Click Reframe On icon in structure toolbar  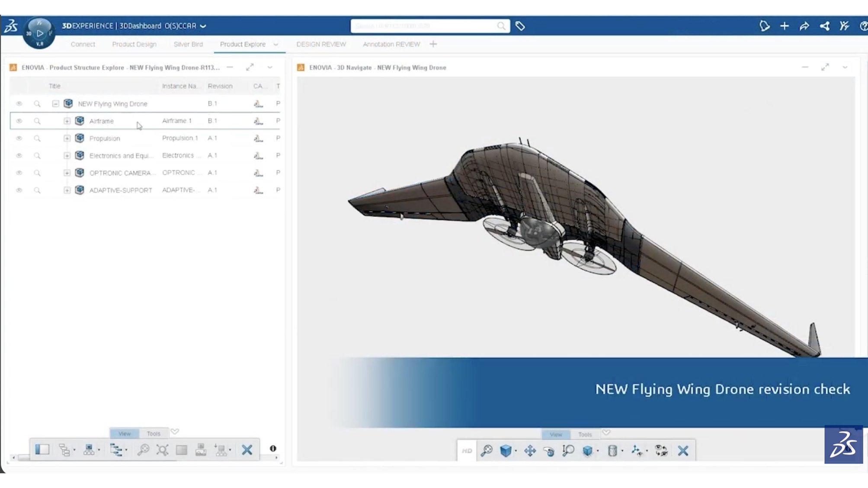coord(162,450)
